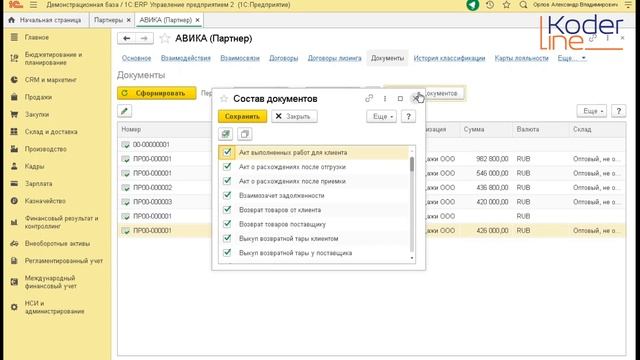Open help question mark above documents table
The image size is (640, 360).
coord(618,111)
